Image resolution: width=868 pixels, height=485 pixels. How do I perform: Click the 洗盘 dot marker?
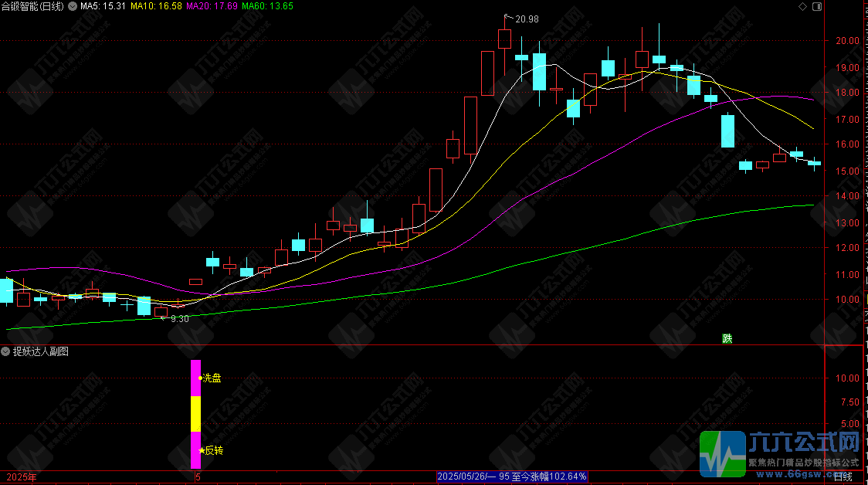point(200,378)
